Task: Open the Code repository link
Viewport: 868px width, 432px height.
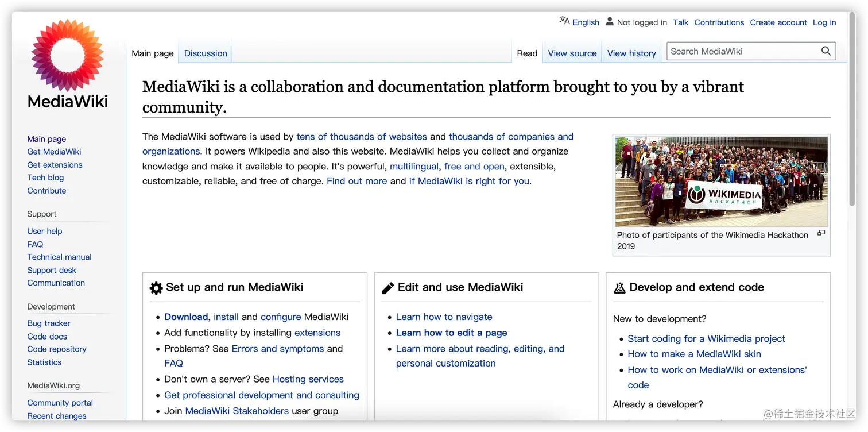Action: click(x=57, y=349)
